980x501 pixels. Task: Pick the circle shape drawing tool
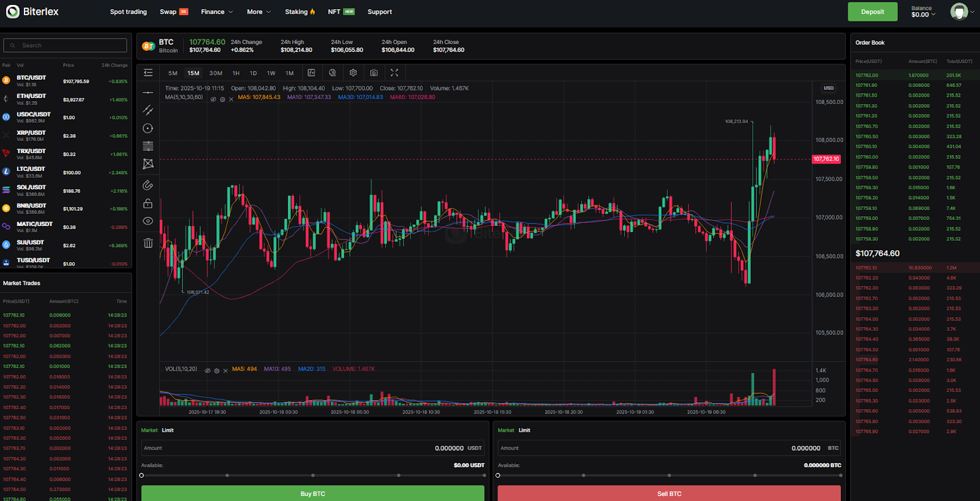point(148,129)
